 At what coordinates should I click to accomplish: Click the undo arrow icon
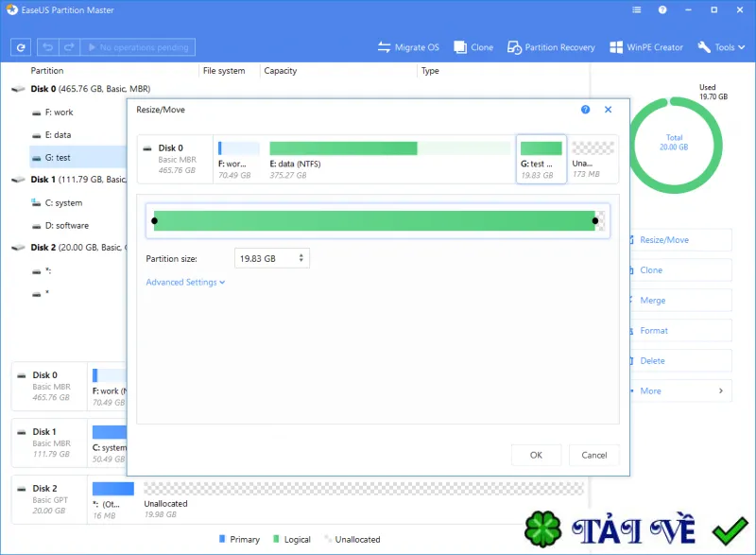[x=48, y=47]
